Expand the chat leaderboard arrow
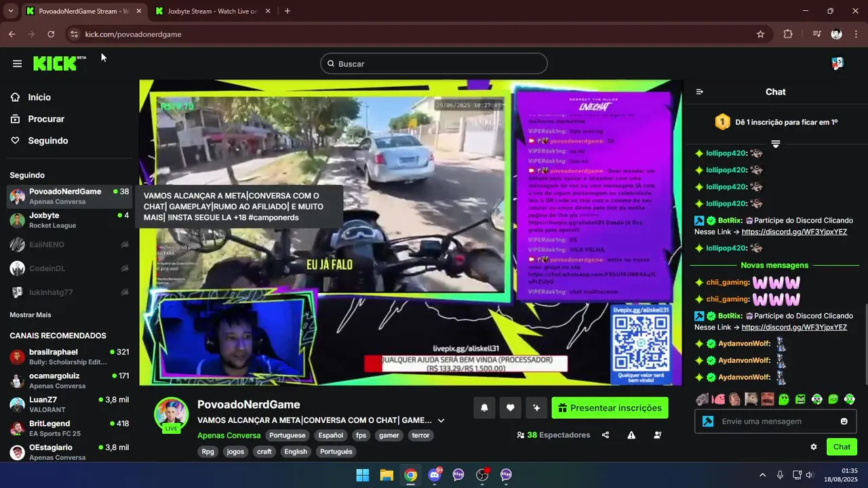 pyautogui.click(x=776, y=144)
